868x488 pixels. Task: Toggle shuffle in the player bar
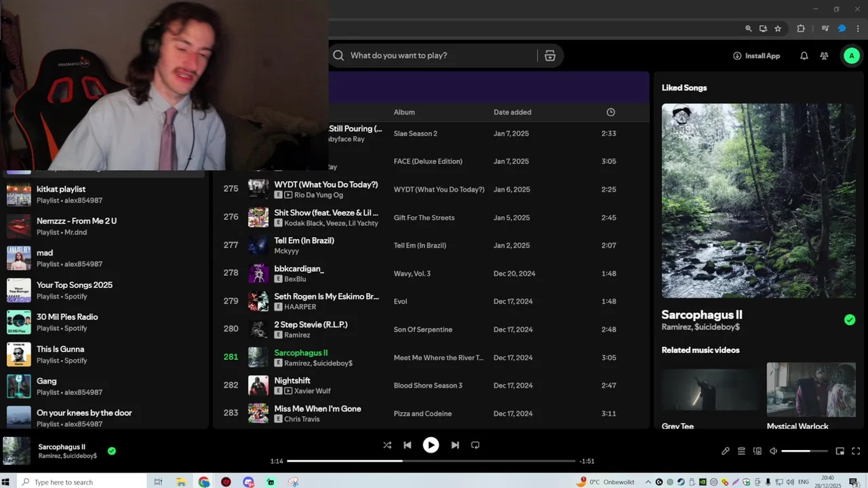coord(387,445)
